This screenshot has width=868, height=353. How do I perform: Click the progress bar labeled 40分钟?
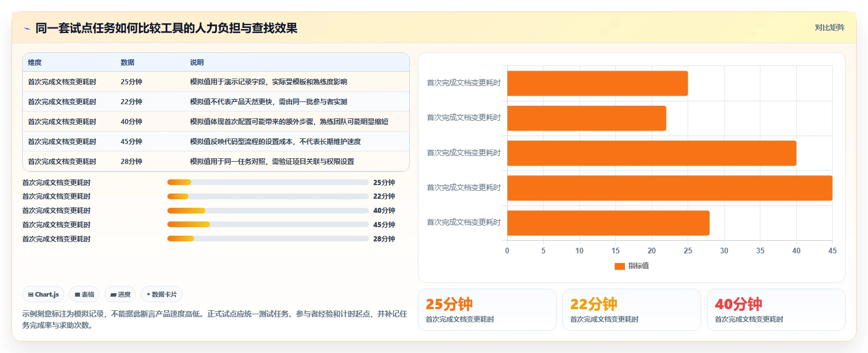(268, 211)
